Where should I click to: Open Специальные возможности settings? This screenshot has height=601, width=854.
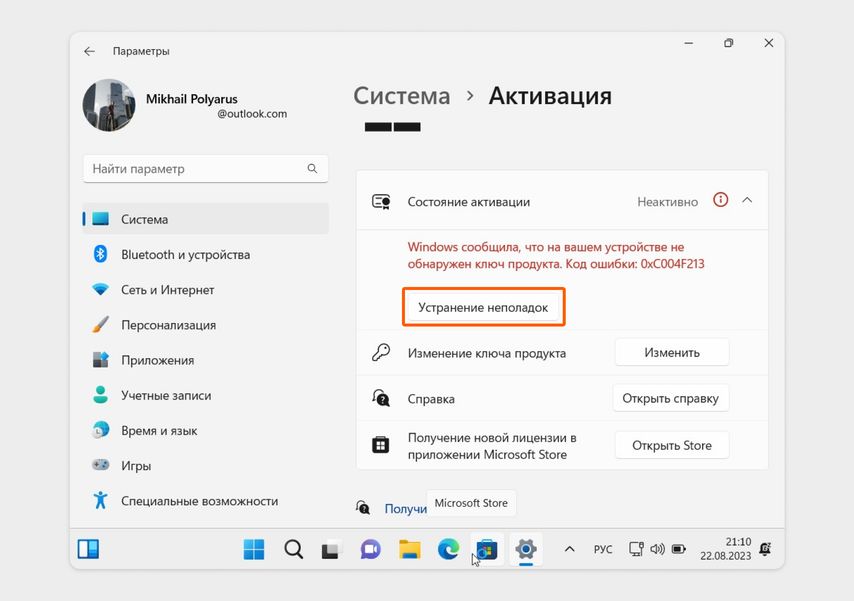205,501
